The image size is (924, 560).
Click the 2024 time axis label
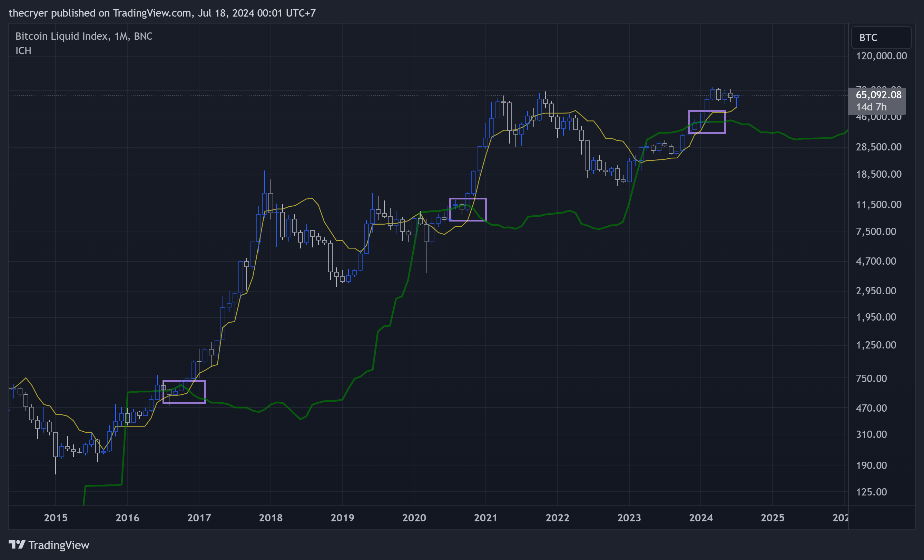click(x=701, y=518)
